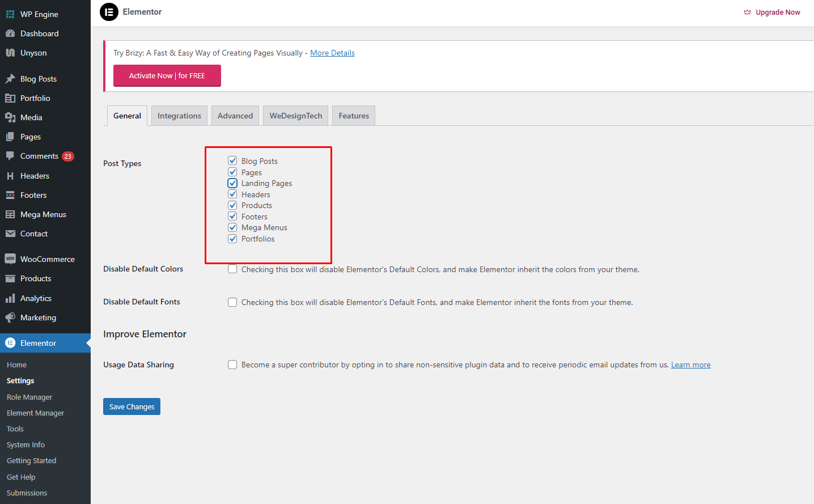This screenshot has height=504, width=814.
Task: Open the Mega Menus menu label
Action: tap(43, 214)
